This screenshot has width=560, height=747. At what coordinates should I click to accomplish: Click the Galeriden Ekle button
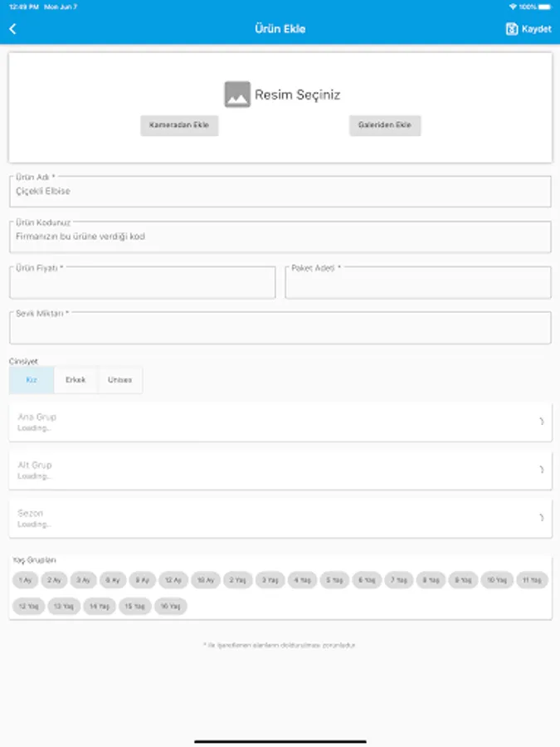385,125
